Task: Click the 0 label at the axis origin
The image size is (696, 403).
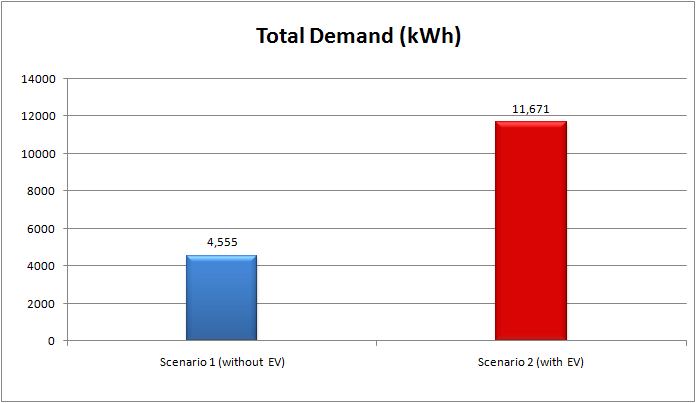Action: [x=52, y=341]
